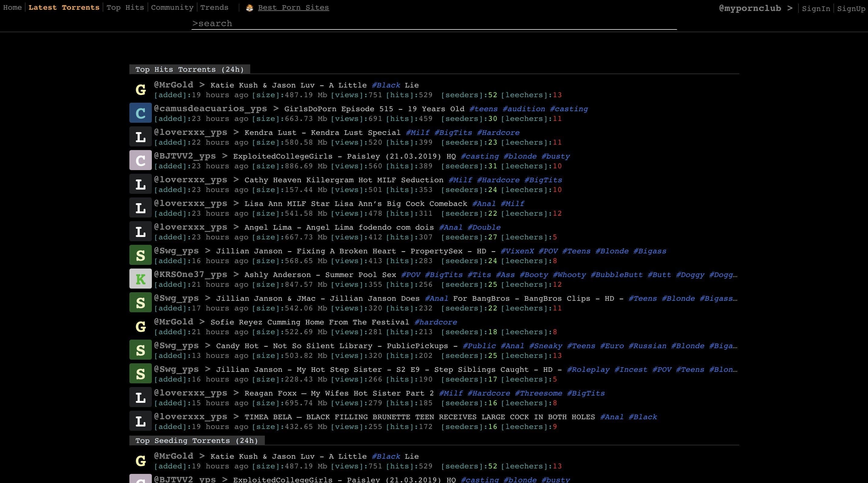868x483 pixels.
Task: Click into the search field
Action: 434,24
